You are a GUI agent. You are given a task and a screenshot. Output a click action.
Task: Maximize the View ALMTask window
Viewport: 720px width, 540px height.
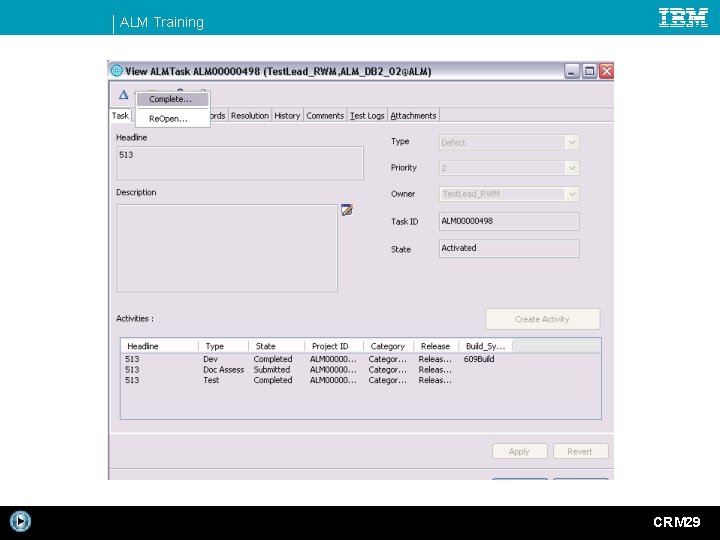click(x=589, y=71)
